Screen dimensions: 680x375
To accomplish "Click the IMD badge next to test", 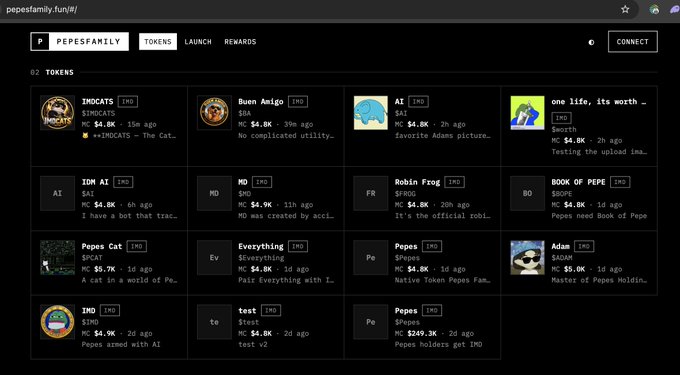I will pyautogui.click(x=271, y=310).
